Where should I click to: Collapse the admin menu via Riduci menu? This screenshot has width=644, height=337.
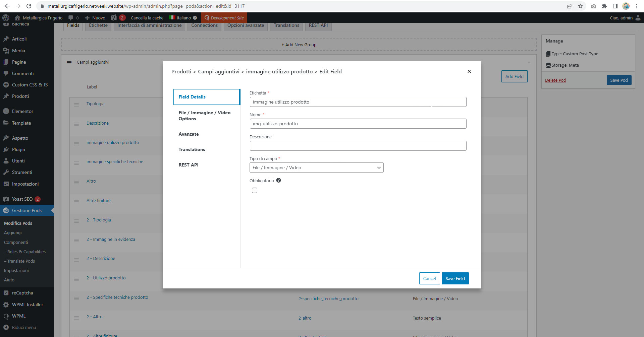coord(6,327)
